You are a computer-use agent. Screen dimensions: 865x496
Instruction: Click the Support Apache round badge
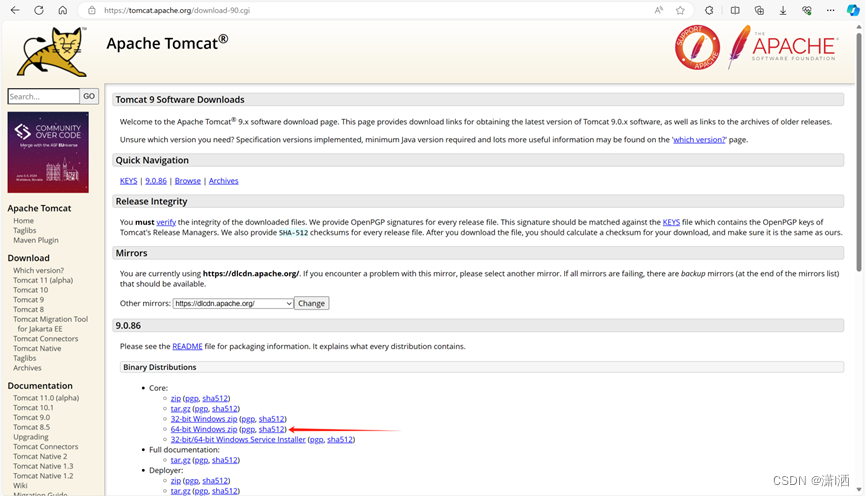pos(697,47)
